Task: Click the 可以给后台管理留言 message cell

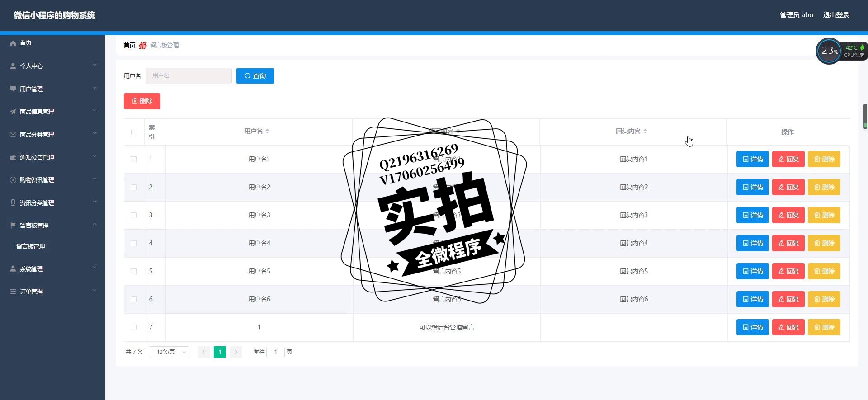Action: (x=447, y=327)
